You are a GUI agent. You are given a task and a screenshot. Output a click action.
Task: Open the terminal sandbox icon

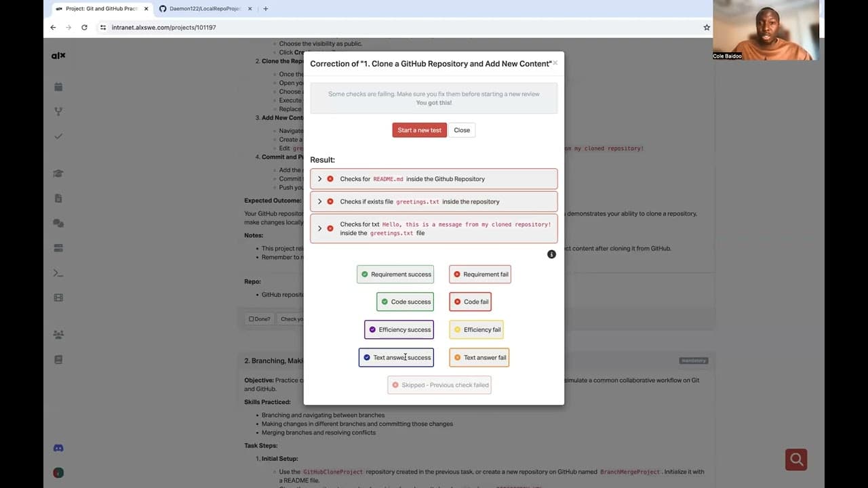(58, 273)
